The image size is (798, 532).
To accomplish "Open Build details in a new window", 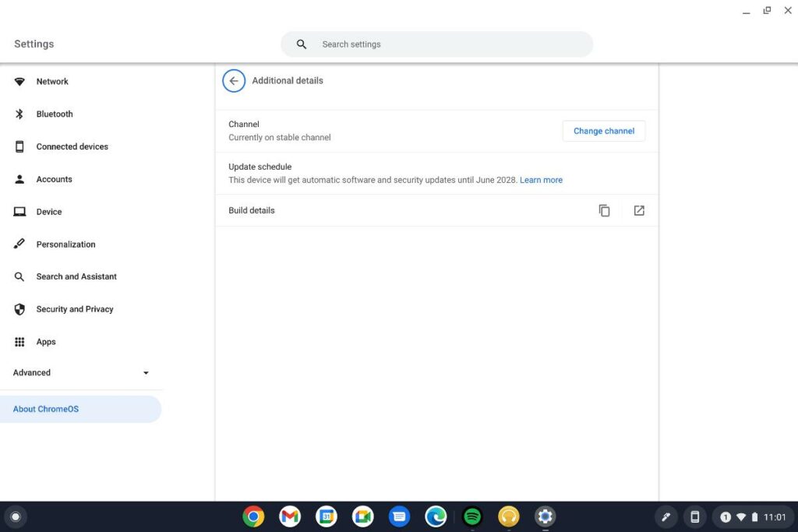I will point(639,210).
